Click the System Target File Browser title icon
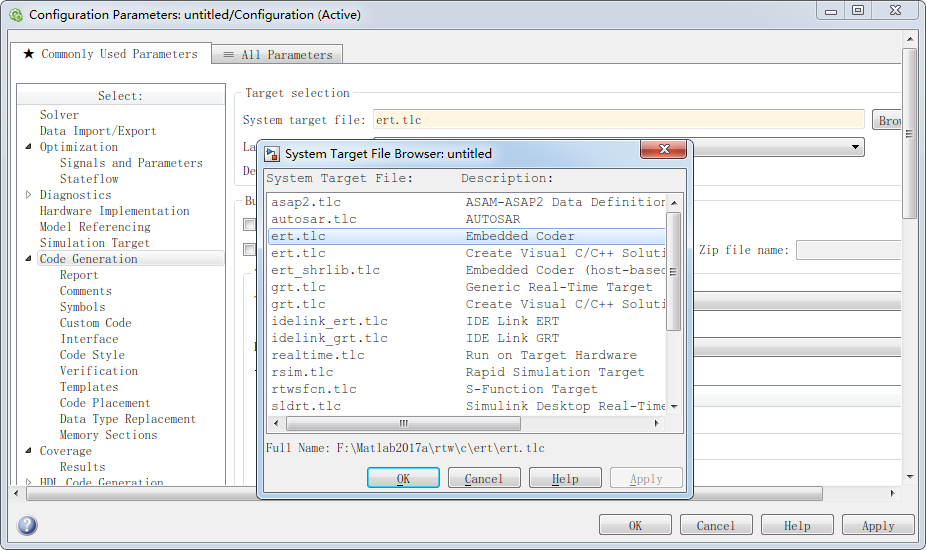Viewport: 926px width, 550px height. 272,154
